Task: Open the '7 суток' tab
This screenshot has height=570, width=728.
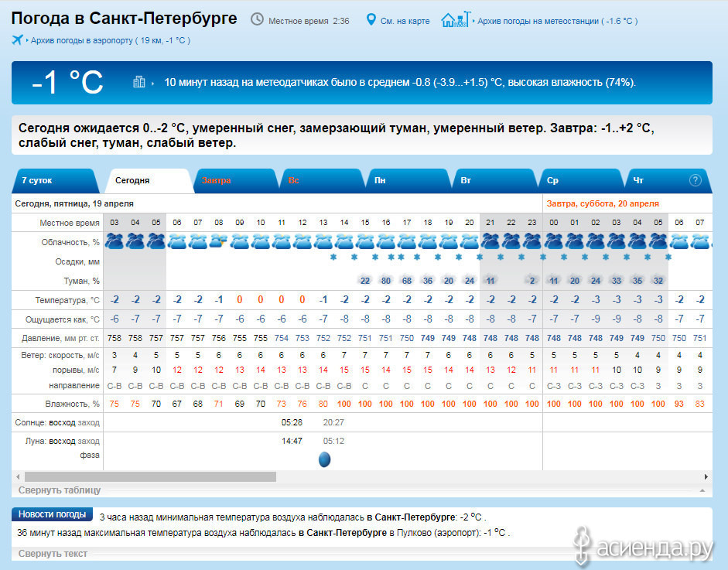Action: [54, 180]
